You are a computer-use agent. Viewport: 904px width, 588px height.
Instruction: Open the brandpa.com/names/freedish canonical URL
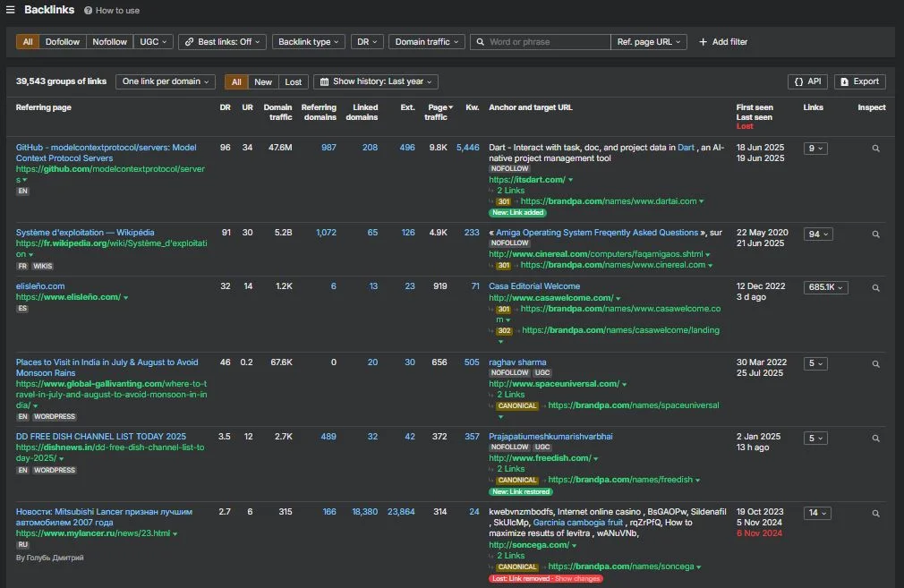620,480
